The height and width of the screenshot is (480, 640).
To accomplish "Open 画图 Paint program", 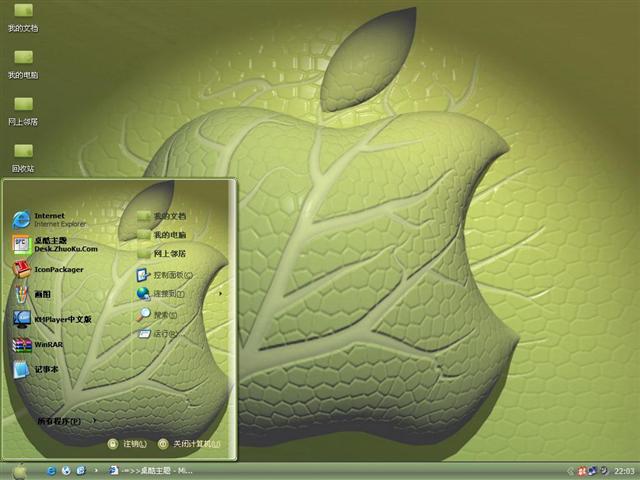I will [32, 294].
